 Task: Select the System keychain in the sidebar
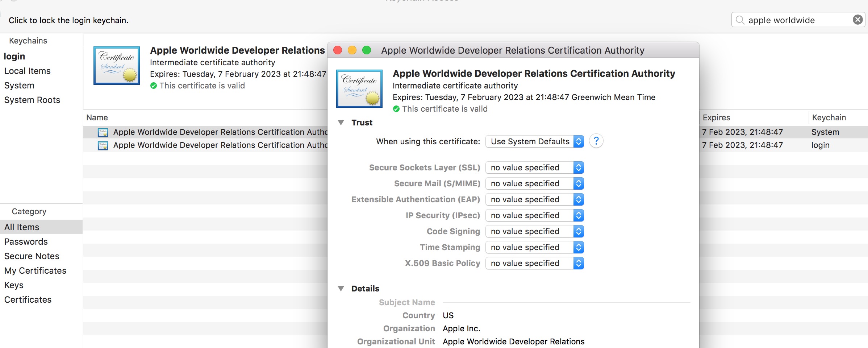[x=19, y=86]
